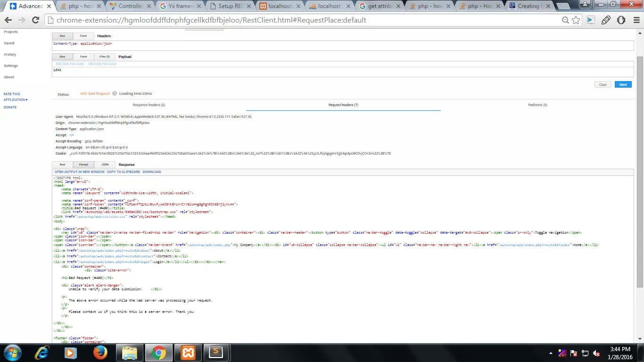
Task: Select the Redirects (0) tab
Action: 537,105
